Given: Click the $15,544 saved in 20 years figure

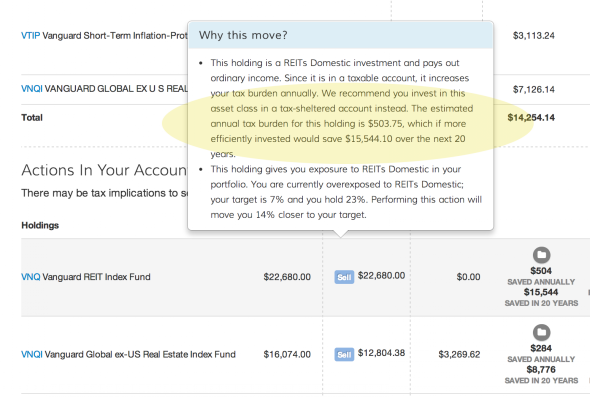Looking at the screenshot, I should click(x=541, y=292).
